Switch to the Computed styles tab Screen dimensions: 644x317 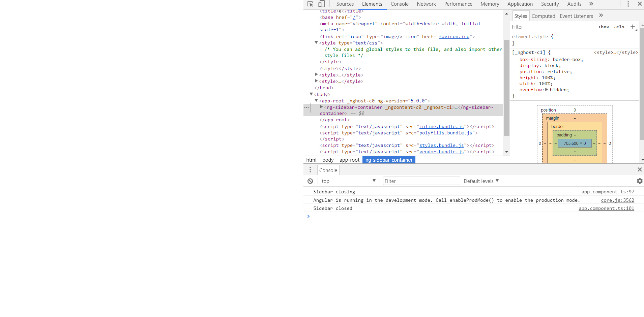pos(543,16)
